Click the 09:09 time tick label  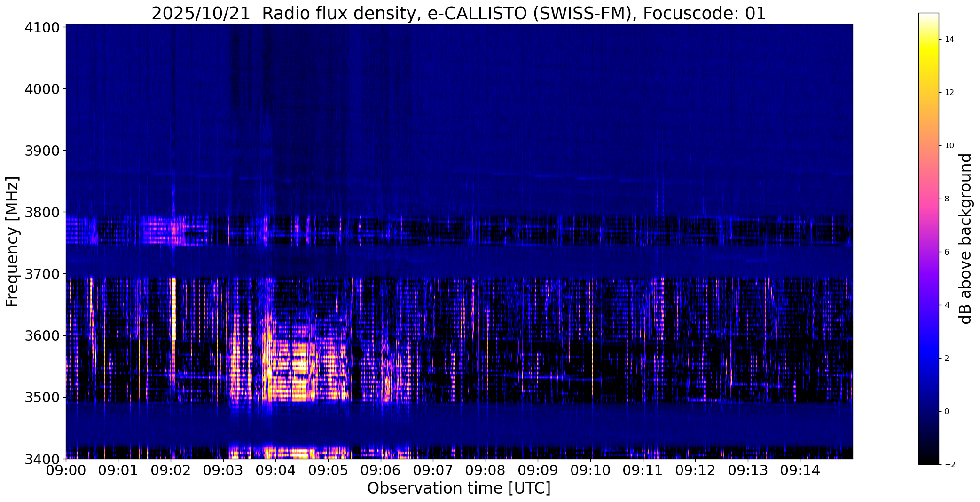pos(538,470)
